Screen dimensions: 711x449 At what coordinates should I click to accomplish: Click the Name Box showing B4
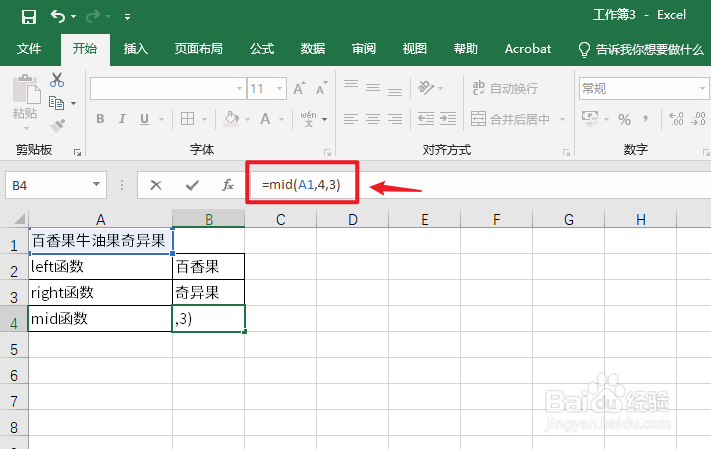[56, 185]
